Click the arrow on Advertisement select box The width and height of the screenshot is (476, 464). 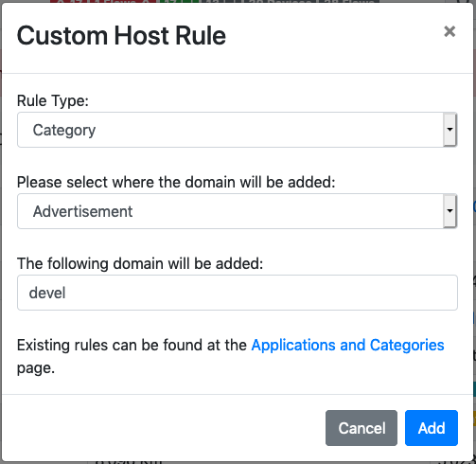[450, 211]
